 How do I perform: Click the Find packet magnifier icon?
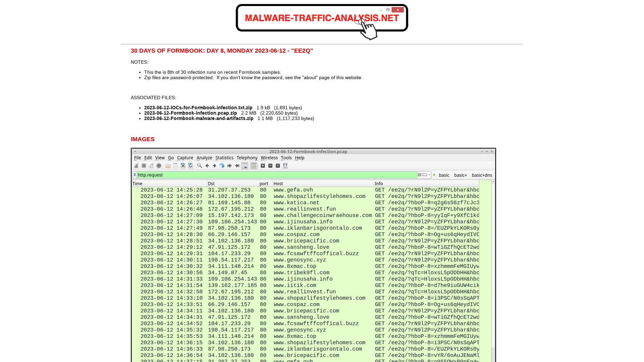pyautogui.click(x=200, y=166)
